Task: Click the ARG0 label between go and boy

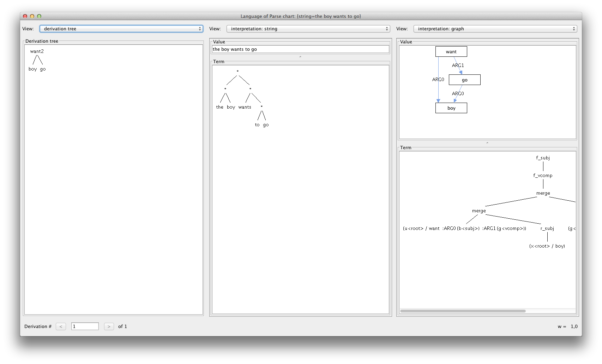Action: [x=458, y=93]
